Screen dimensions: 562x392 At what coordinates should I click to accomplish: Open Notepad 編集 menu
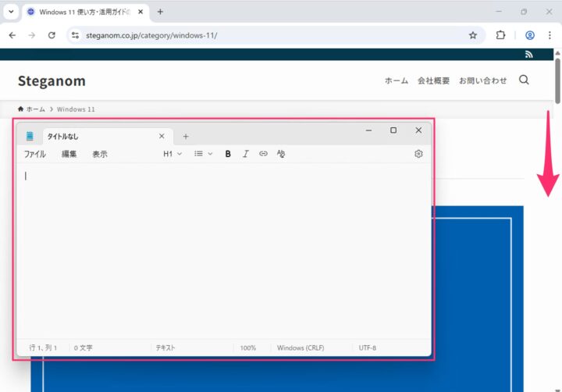click(x=69, y=154)
